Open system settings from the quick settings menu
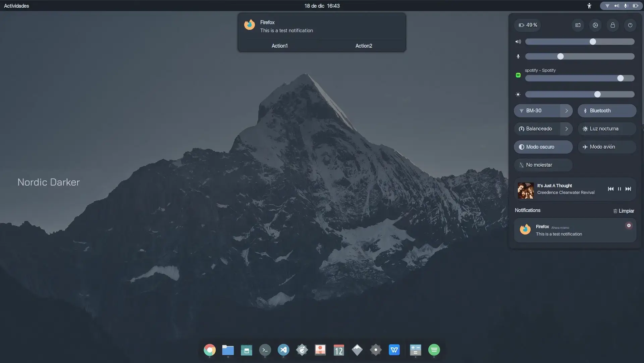The image size is (644, 363). 595,25
